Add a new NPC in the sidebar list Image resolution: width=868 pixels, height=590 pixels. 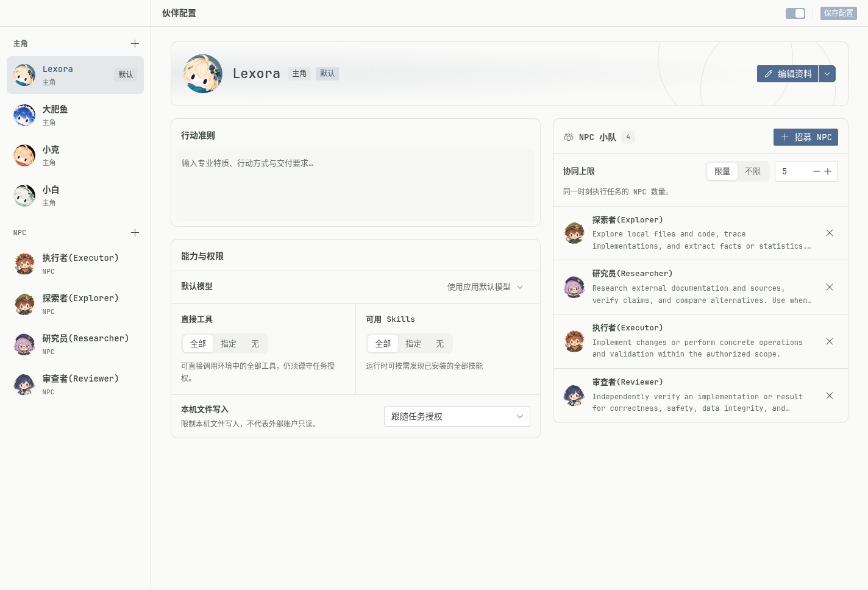[x=135, y=233]
